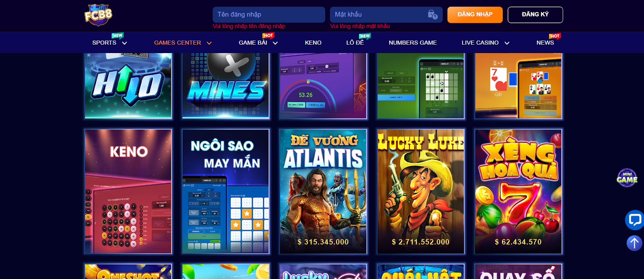This screenshot has width=644, height=279.
Task: Open the live chat bubble icon
Action: (x=634, y=220)
